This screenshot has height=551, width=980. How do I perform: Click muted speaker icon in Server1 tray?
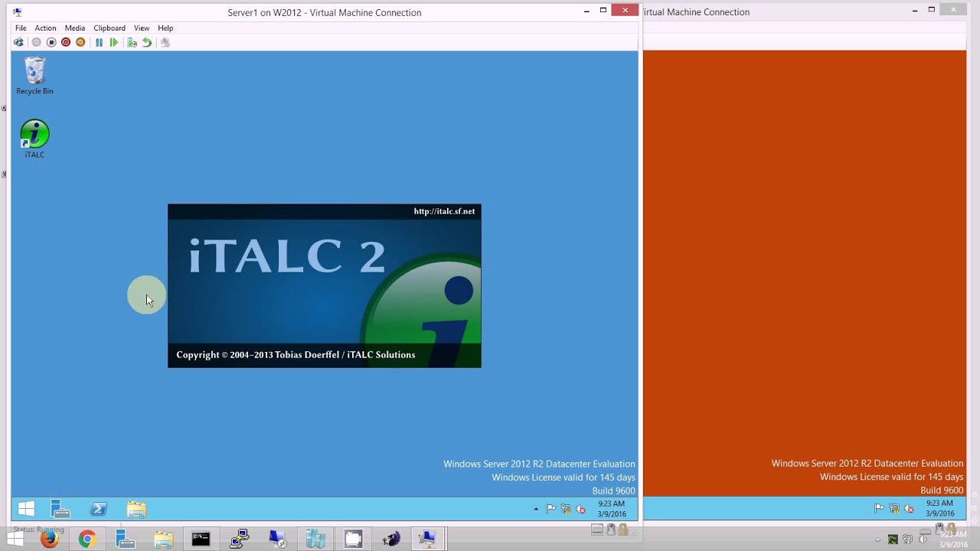tap(581, 509)
